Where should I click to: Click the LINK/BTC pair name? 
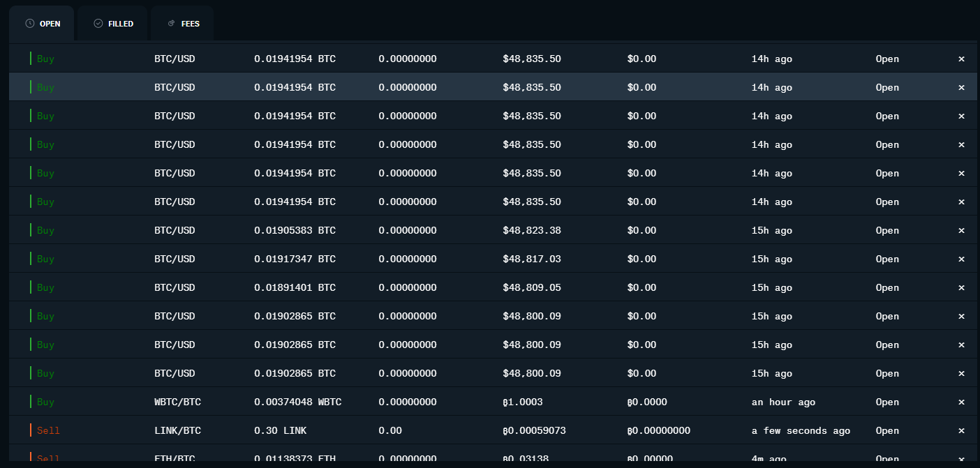click(x=177, y=430)
